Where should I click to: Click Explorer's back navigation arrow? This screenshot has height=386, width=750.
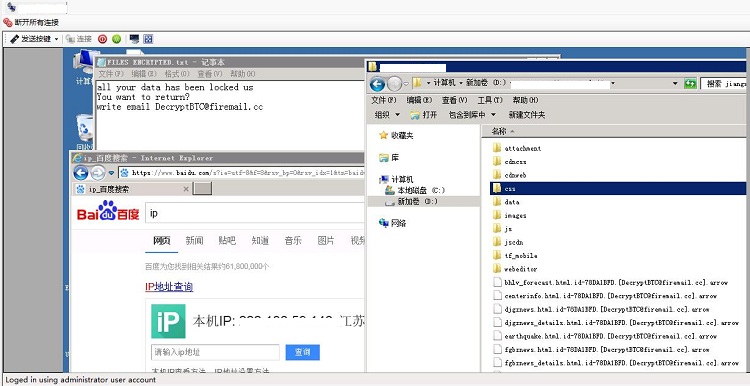[x=377, y=84]
